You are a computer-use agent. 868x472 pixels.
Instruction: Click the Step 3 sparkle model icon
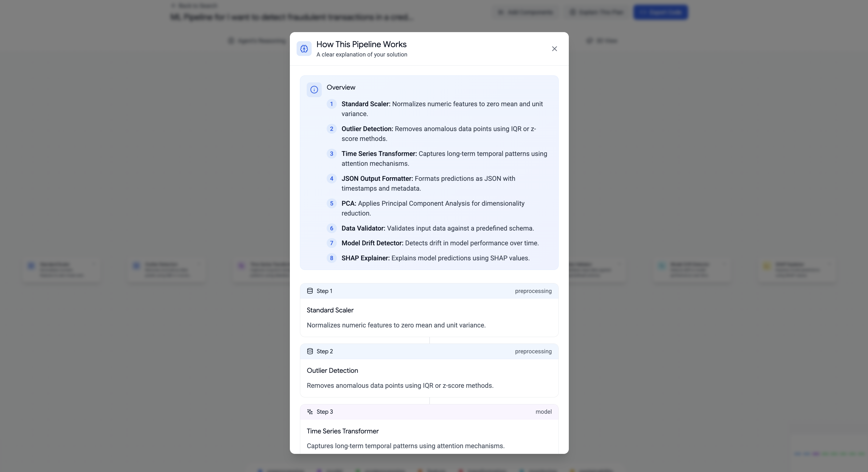310,412
